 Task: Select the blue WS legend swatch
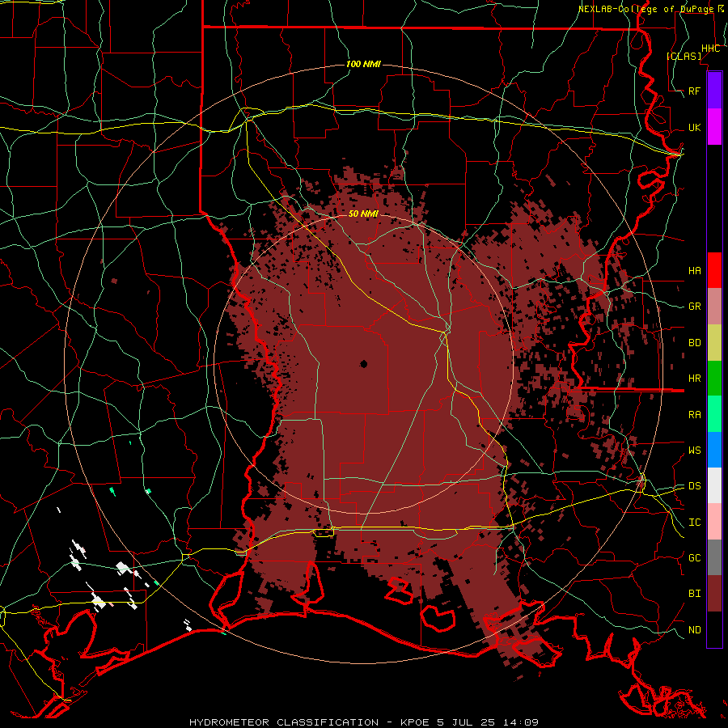[714, 450]
